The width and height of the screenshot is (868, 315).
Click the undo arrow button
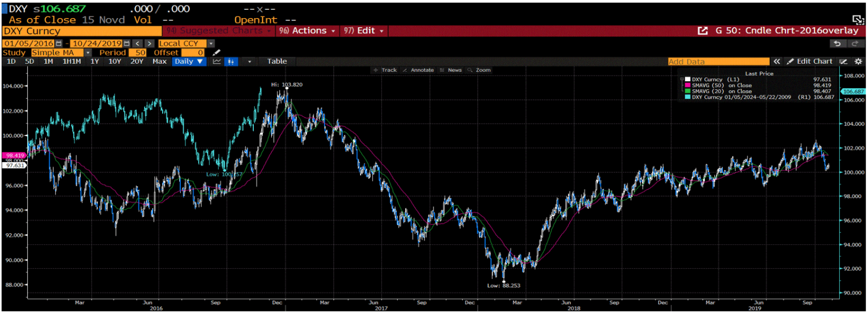[x=838, y=43]
